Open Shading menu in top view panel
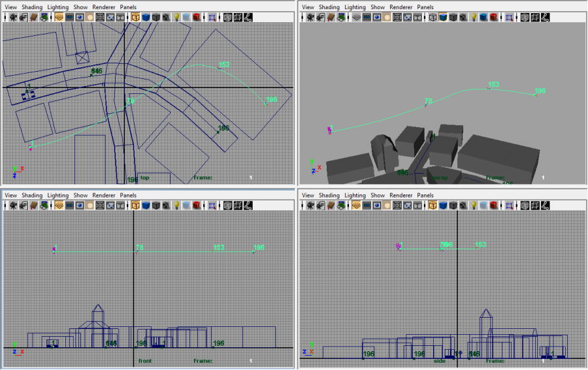Viewport: 588px width, 370px height. (32, 7)
